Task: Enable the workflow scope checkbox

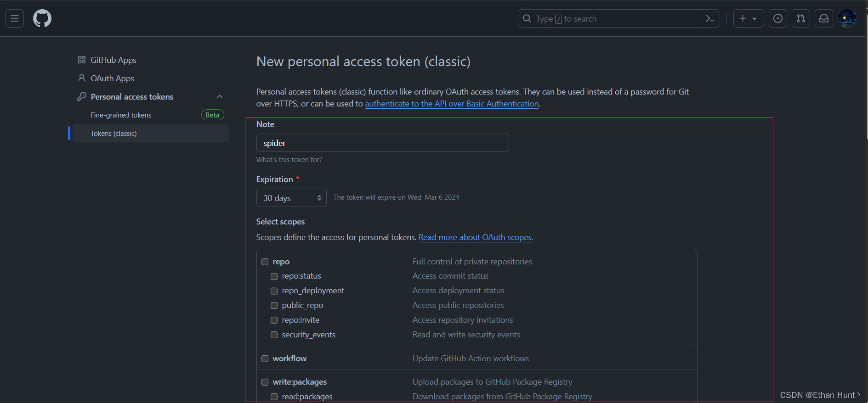Action: (x=265, y=359)
